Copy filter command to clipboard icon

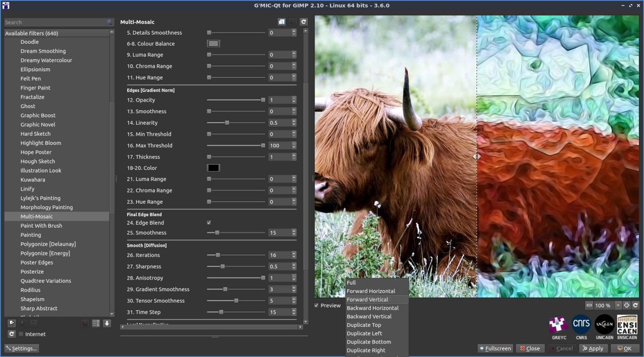282,22
